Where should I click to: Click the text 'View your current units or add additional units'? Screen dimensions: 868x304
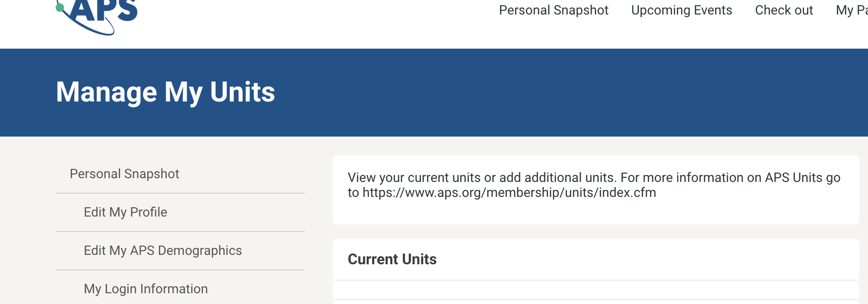point(482,177)
